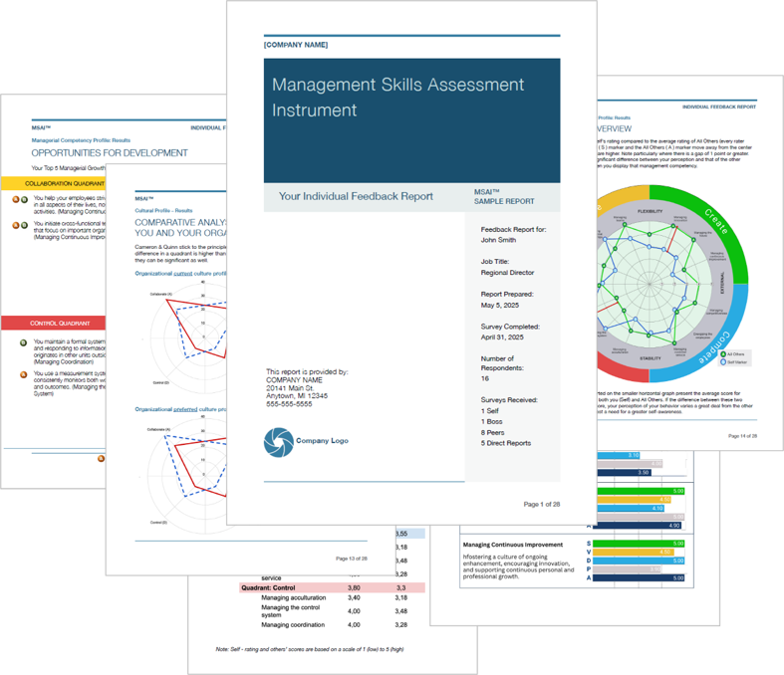Click the blue Self Marker legend icon
Screen dimensions: 784x675
tap(722, 361)
